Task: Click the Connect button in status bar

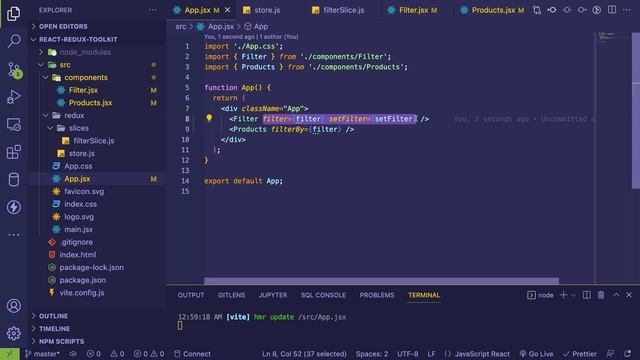Action: coord(192,353)
